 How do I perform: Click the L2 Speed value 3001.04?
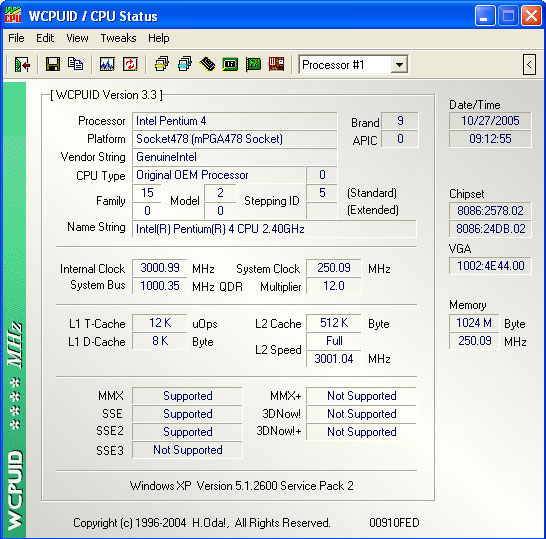(x=334, y=359)
